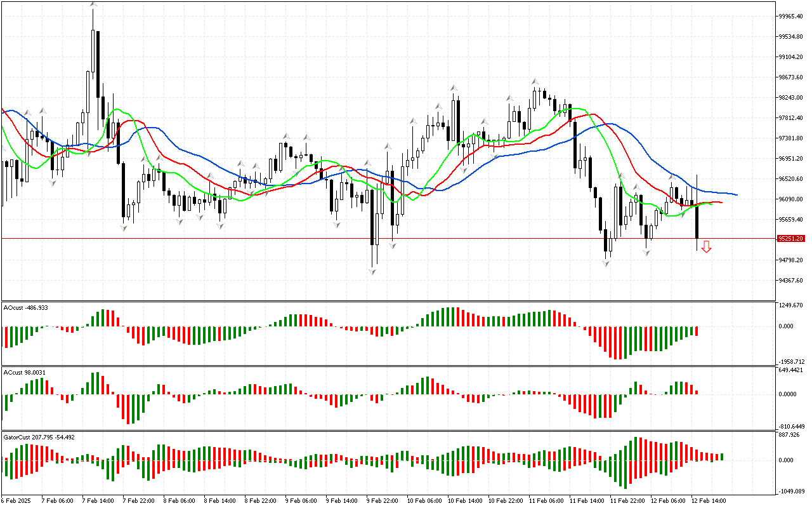
Task: Click the AOcust -486.933 indicator label
Action: [x=25, y=307]
